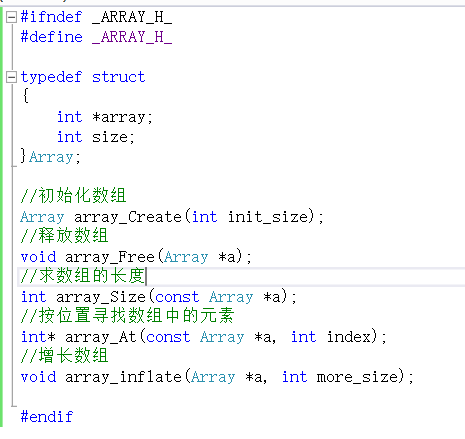This screenshot has height=439, width=465.
Task: Click the comment '//求数组的长度'
Action: pyautogui.click(x=82, y=276)
